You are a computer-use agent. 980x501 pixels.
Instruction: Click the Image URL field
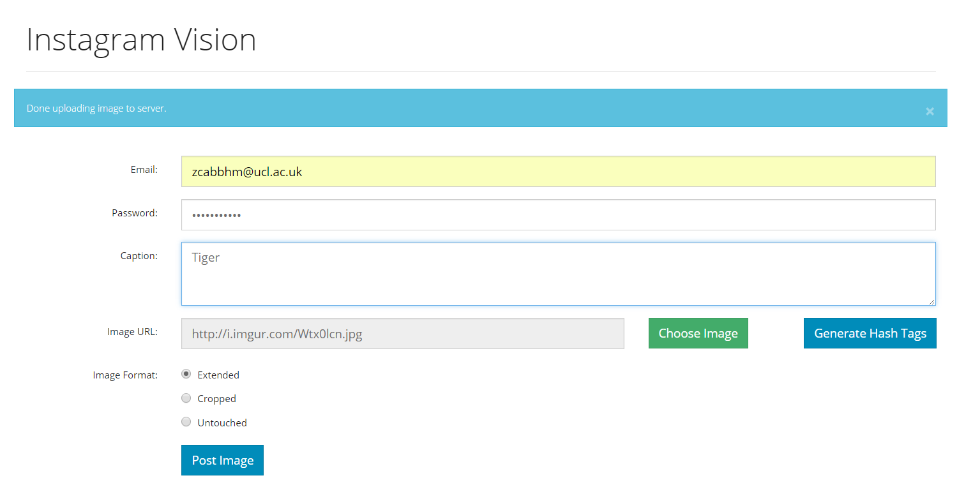pyautogui.click(x=403, y=334)
